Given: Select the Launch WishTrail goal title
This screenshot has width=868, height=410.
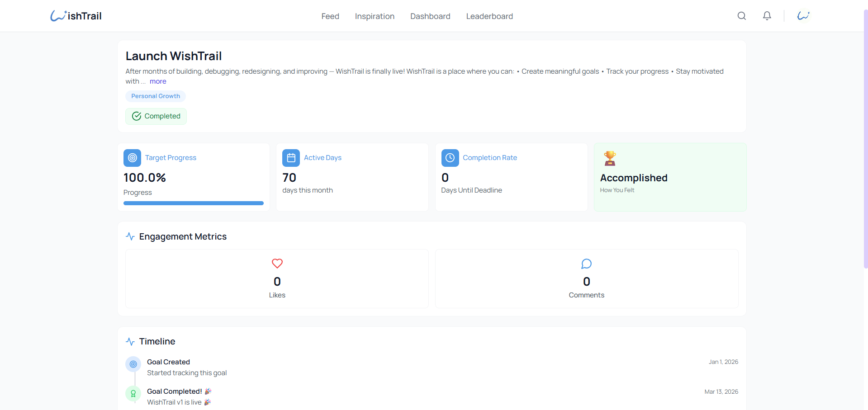Looking at the screenshot, I should tap(174, 56).
